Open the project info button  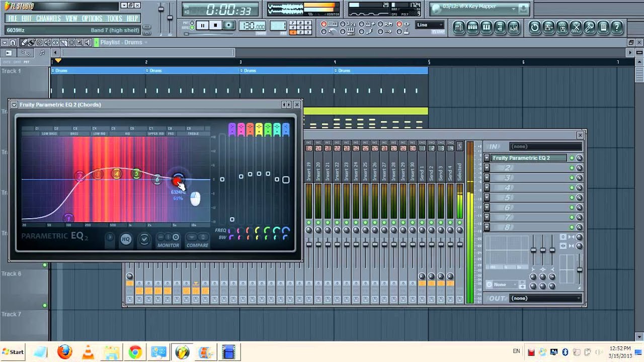[x=603, y=28]
